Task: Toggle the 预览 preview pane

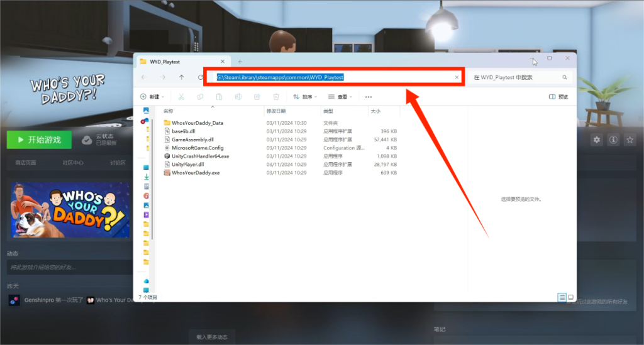Action: point(558,97)
